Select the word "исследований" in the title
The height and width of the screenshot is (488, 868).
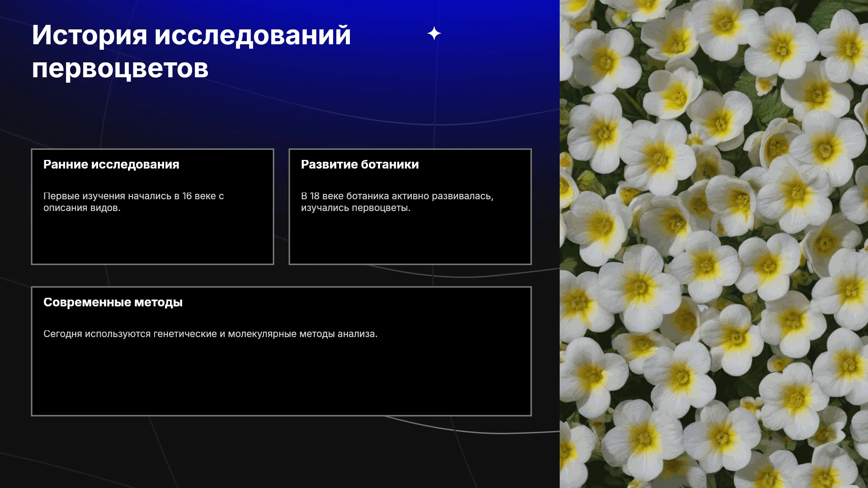click(253, 35)
